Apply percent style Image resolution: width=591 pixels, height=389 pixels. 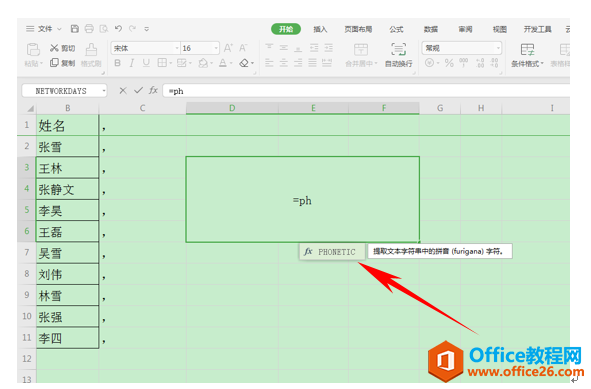(449, 63)
